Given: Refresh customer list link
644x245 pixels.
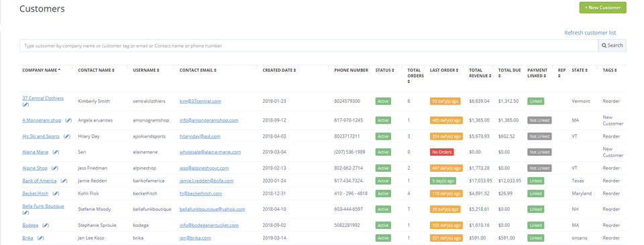Looking at the screenshot, I should [x=590, y=33].
